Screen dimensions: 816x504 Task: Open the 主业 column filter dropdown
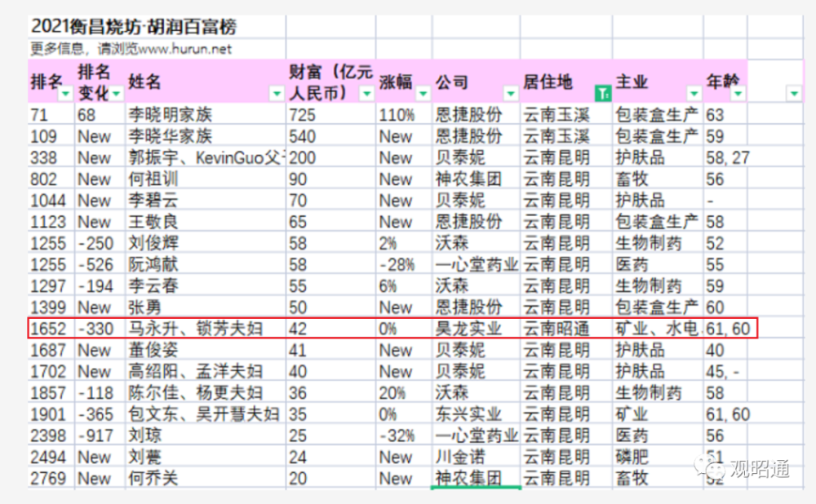point(694,94)
